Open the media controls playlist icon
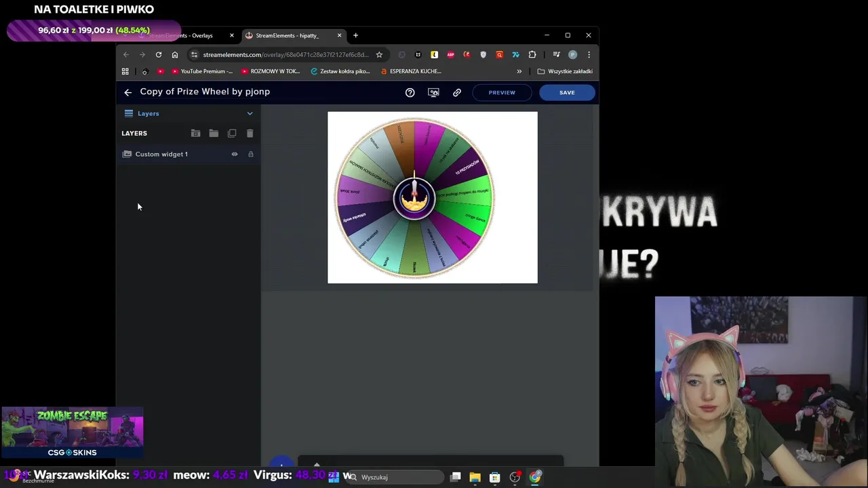Screen dimensions: 868x488 coord(556,55)
